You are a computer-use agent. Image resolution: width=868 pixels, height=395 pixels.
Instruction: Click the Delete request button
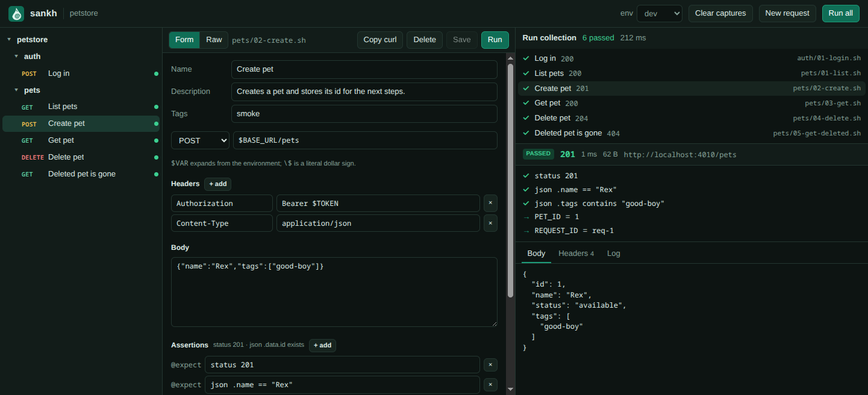[425, 40]
